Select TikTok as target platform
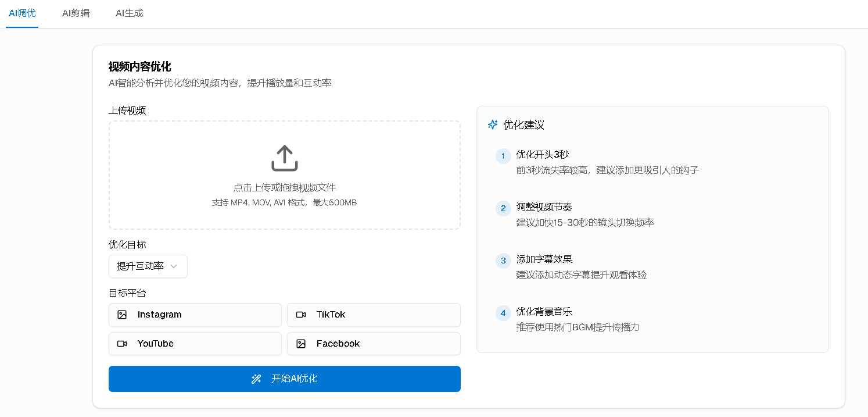The width and height of the screenshot is (868, 417). click(374, 315)
